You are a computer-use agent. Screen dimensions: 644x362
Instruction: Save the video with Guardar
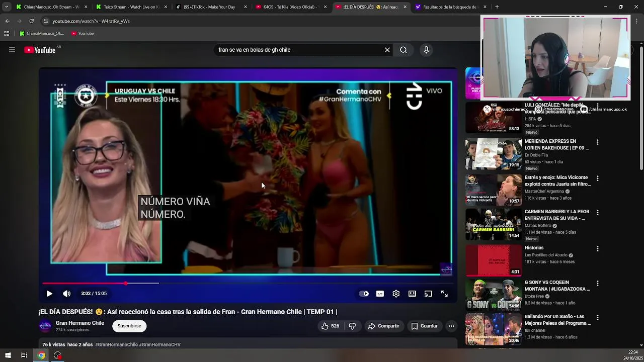(424, 326)
